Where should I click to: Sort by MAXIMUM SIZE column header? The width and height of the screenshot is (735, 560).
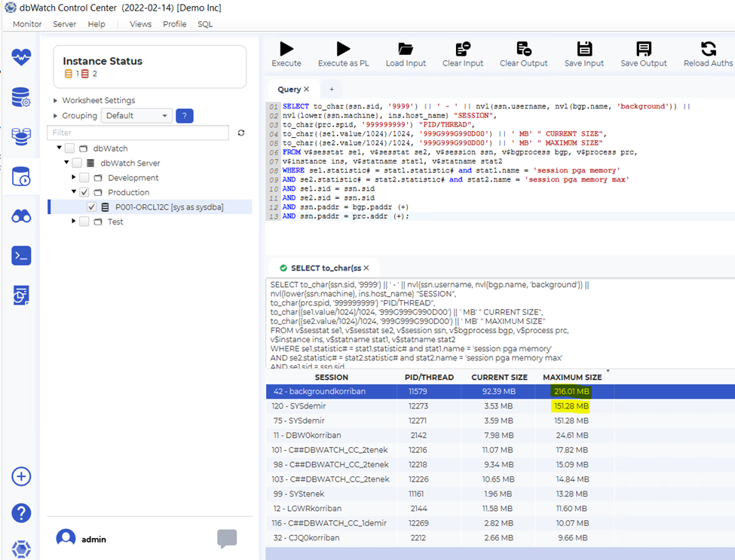pyautogui.click(x=572, y=378)
